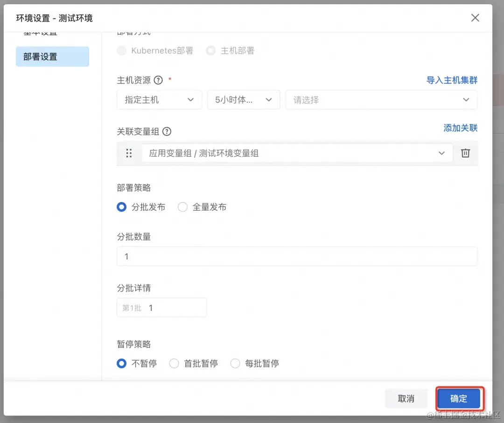Screen dimensions: 504x423
Task: Click the 分批数量 input field
Action: tap(297, 256)
